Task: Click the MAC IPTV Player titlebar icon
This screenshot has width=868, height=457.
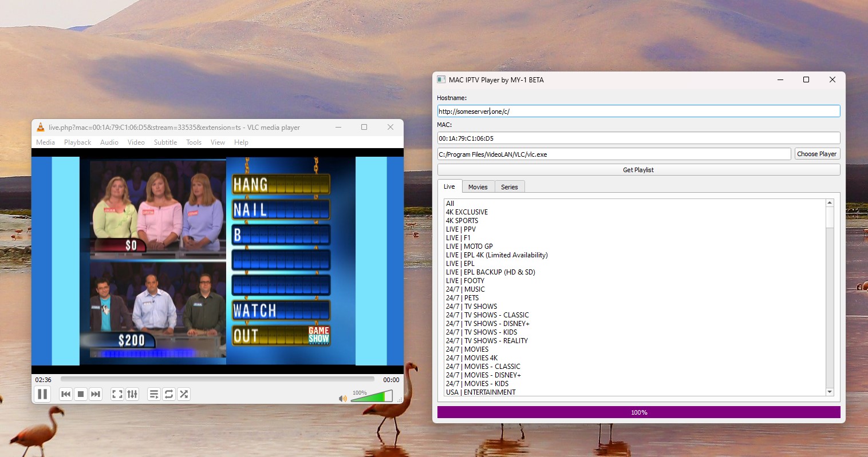Action: point(441,80)
